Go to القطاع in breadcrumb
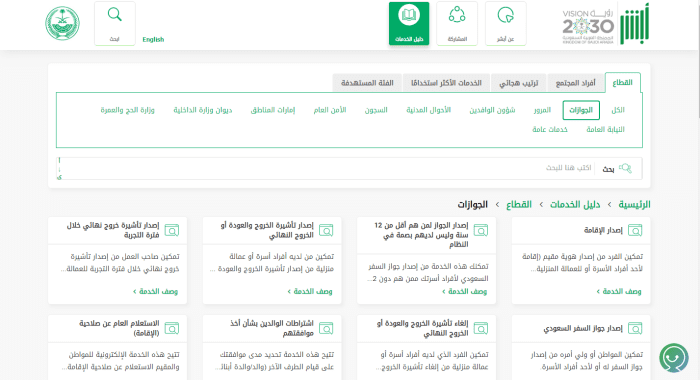Viewport: 700px width, 380px height. (x=519, y=205)
